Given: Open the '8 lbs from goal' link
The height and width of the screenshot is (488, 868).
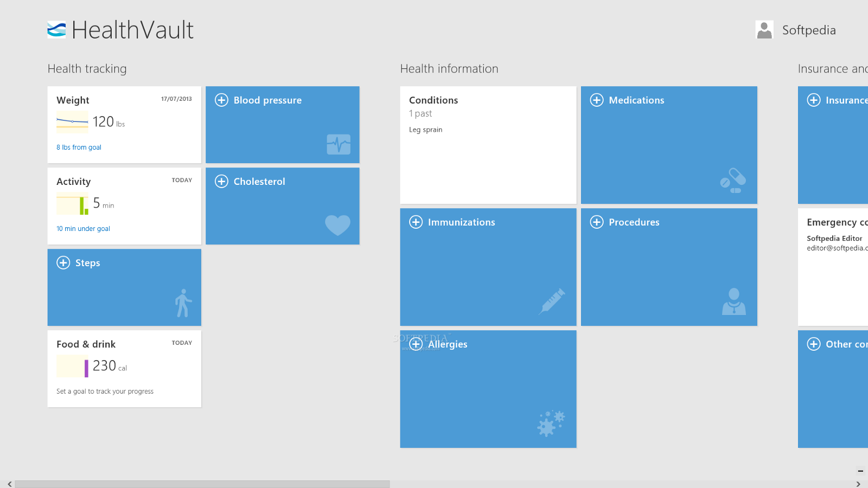Looking at the screenshot, I should [x=79, y=147].
